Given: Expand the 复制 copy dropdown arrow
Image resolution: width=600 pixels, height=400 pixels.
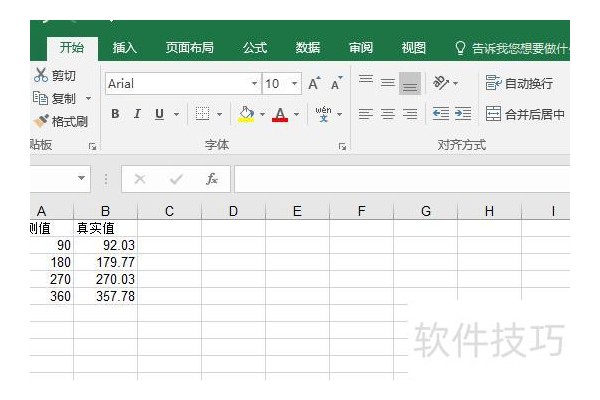Looking at the screenshot, I should (x=88, y=98).
